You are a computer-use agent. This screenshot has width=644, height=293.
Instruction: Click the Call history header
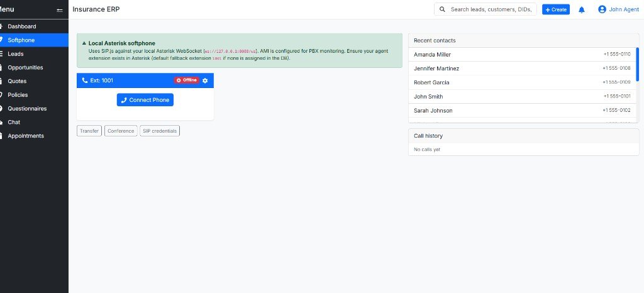click(524, 136)
